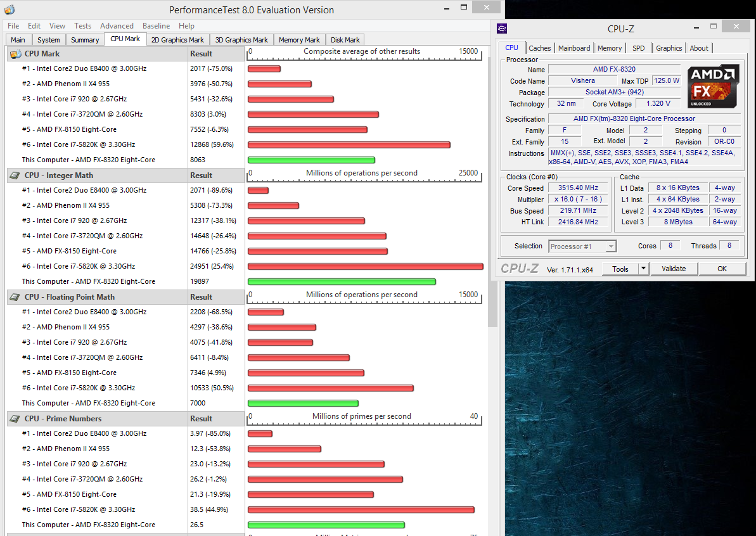Open the File menu
756x536 pixels.
(x=13, y=26)
